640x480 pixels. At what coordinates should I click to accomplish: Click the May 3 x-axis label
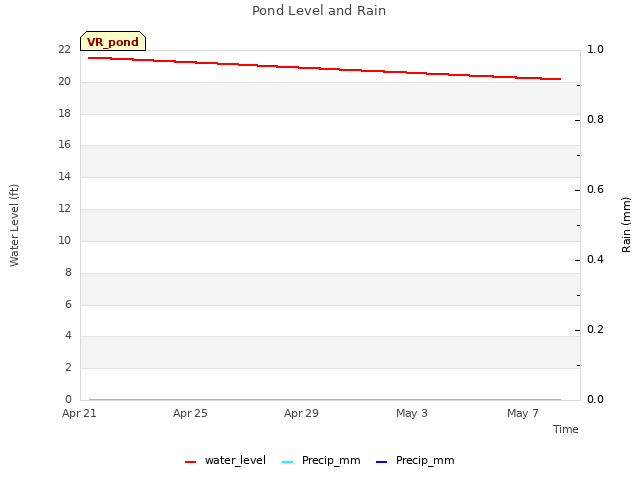coord(412,413)
